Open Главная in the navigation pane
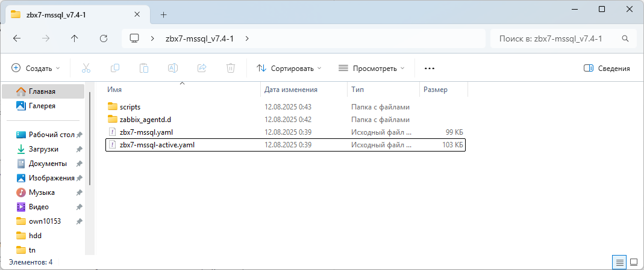 [x=43, y=91]
